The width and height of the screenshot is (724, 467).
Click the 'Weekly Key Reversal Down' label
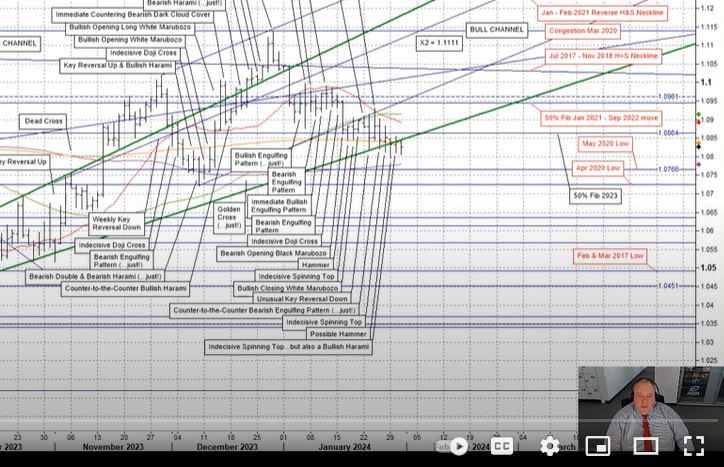coord(117,222)
